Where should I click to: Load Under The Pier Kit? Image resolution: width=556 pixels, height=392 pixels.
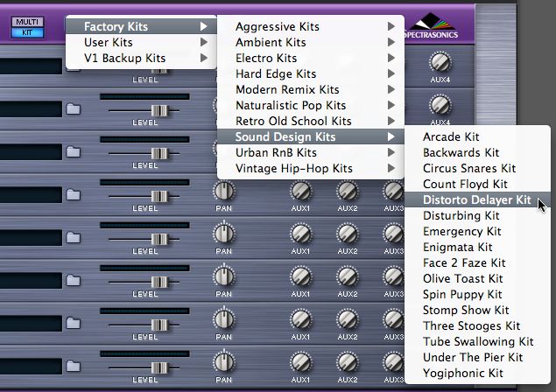coord(477,357)
